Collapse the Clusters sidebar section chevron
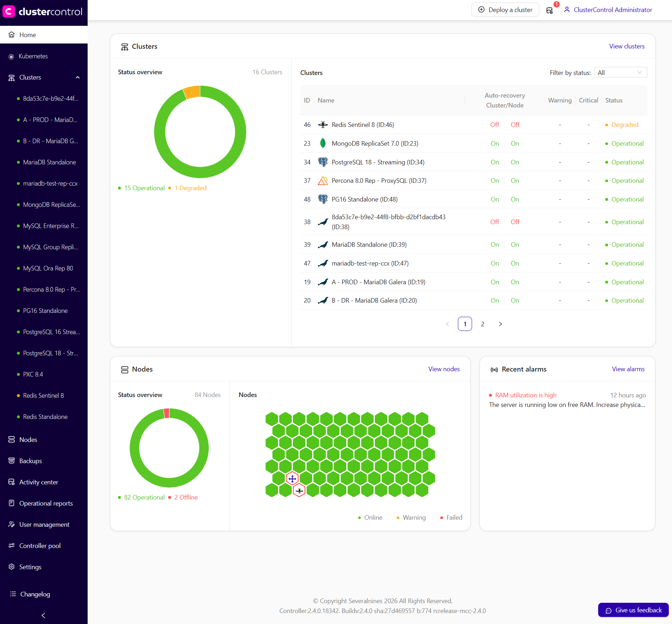 coord(78,77)
